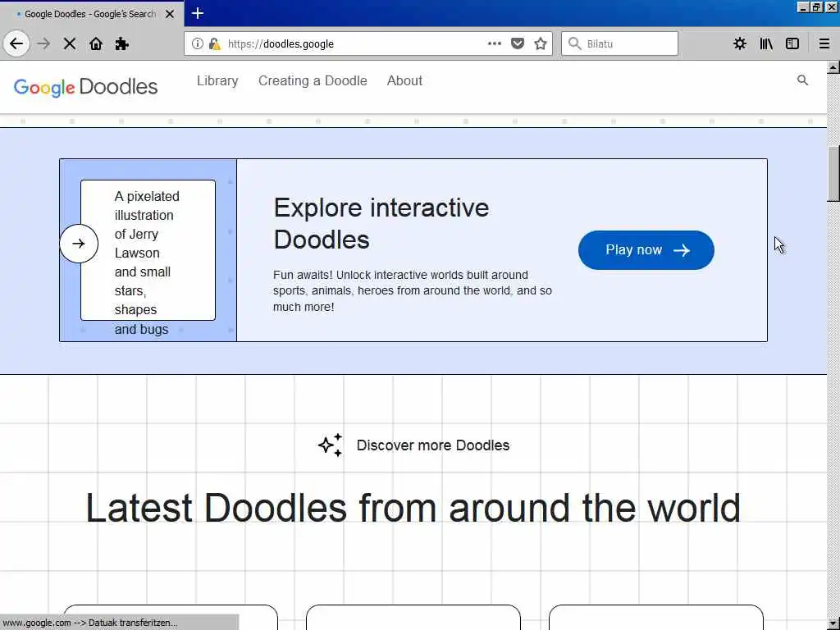Show site information icon in address bar
Viewport: 840px width, 630px height.
coord(197,43)
